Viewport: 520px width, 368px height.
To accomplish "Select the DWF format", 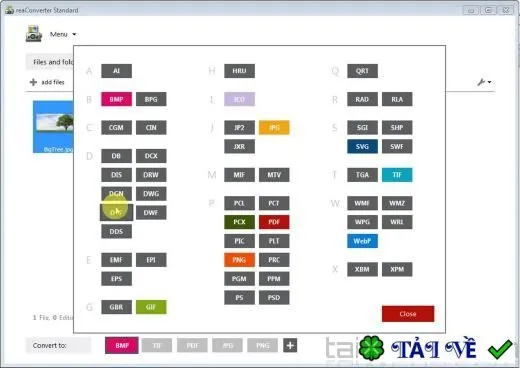I will click(151, 213).
